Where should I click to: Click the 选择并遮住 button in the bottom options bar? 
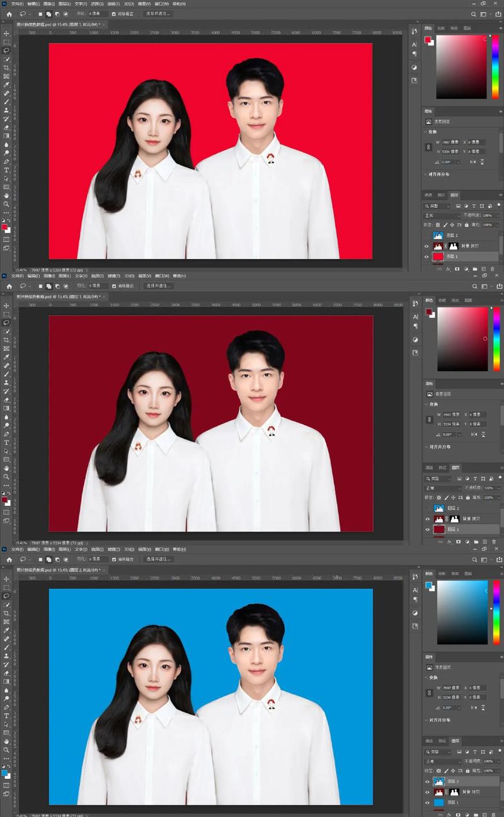[x=159, y=559]
